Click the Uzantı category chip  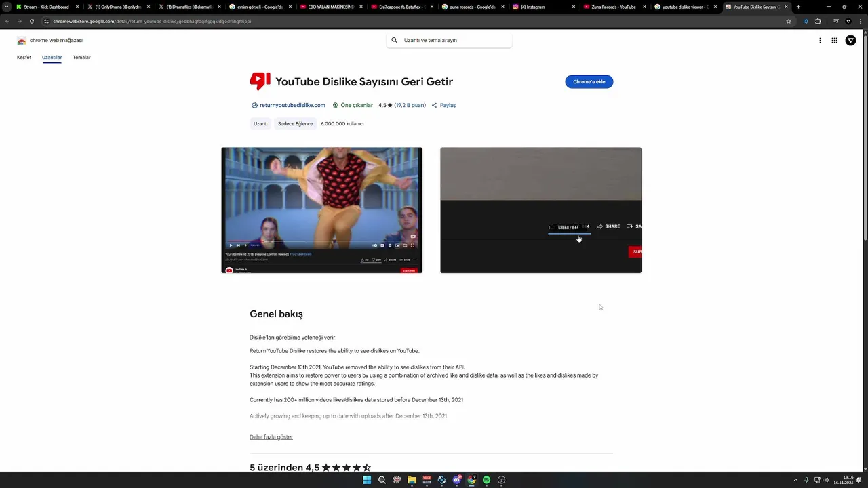[260, 124]
